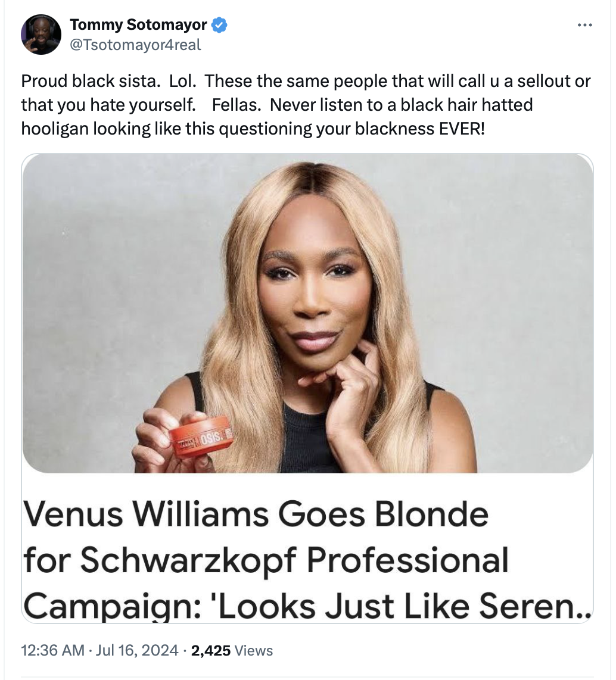Viewport: 616px width, 680px height.
Task: Click the "Views" label
Action: 254,650
